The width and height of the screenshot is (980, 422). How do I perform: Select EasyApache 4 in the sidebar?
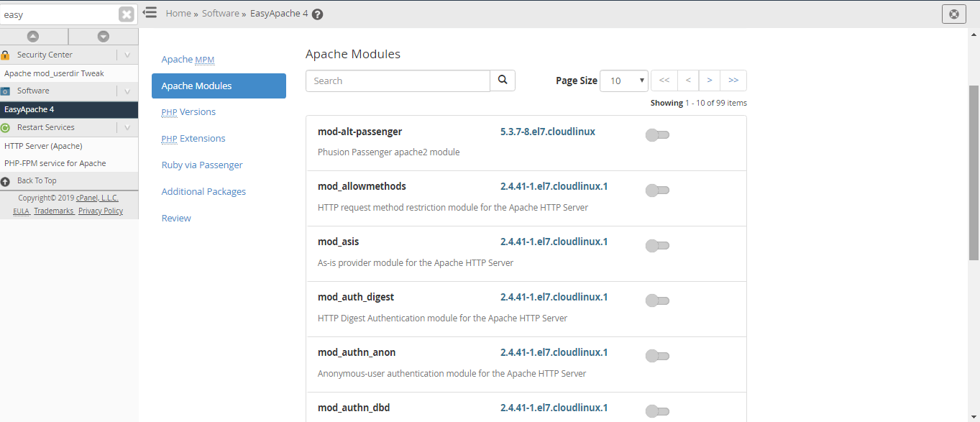click(x=69, y=110)
